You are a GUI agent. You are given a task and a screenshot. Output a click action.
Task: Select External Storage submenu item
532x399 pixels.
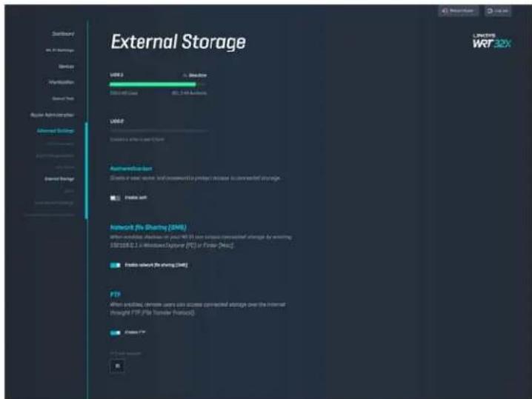pos(59,178)
